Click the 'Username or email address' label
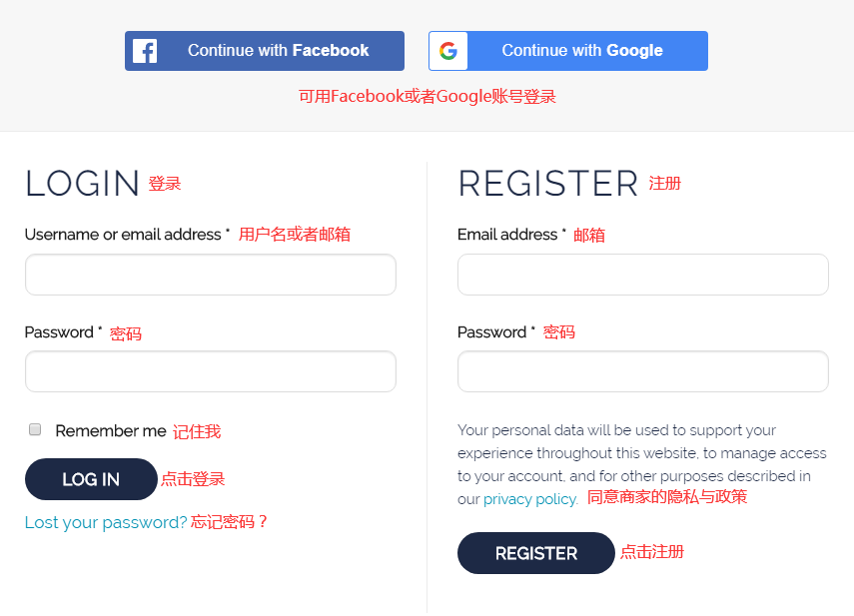The image size is (854, 616). (x=123, y=235)
